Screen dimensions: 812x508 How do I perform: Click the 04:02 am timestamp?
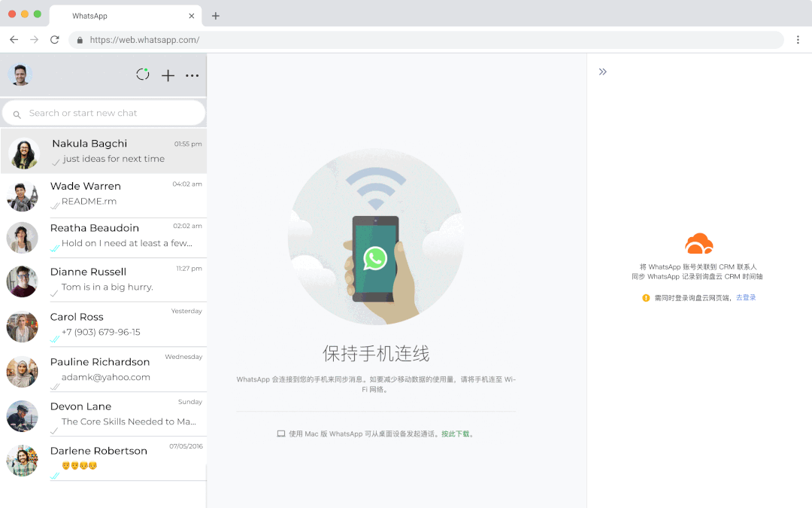coord(187,184)
